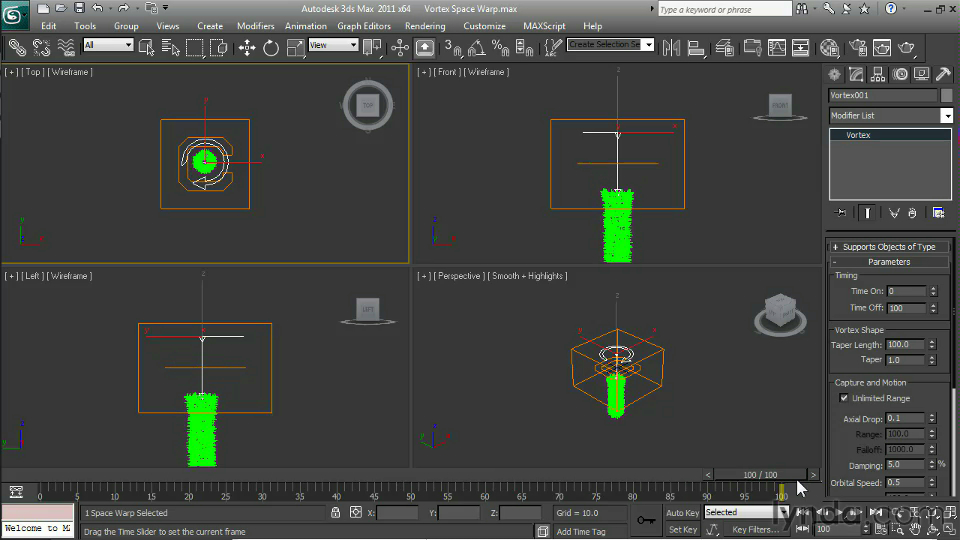Select the Link tool in the toolbar

(17, 47)
